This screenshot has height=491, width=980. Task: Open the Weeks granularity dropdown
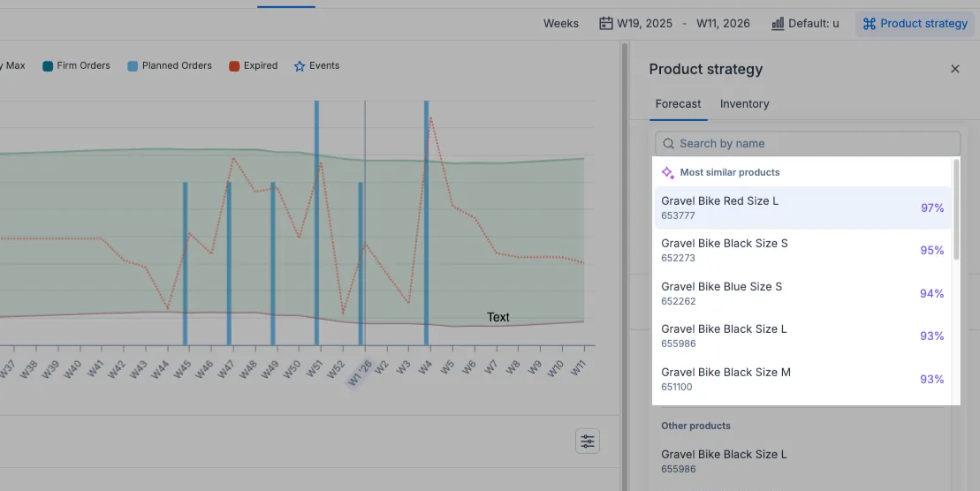pyautogui.click(x=560, y=24)
